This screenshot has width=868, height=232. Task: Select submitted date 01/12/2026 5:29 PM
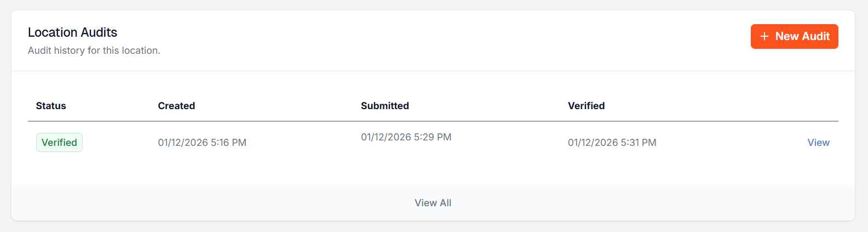coord(406,137)
